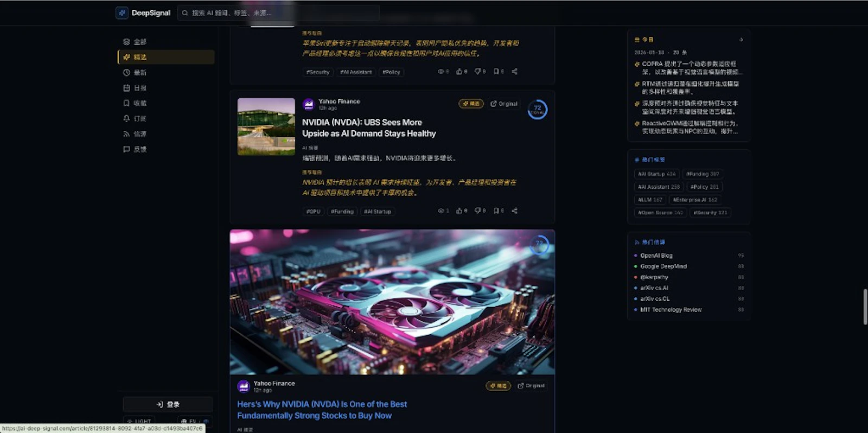Open Yahoo Finance source name on UBS article

[x=339, y=101]
